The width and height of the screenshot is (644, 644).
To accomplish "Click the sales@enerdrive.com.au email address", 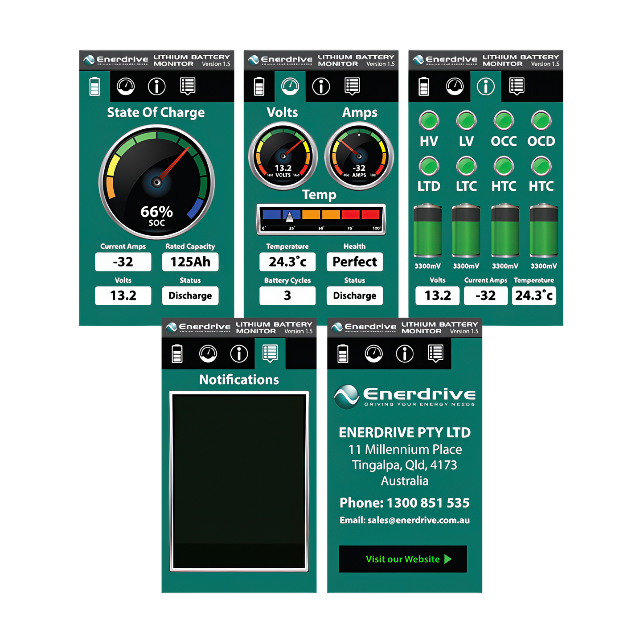I will pyautogui.click(x=418, y=520).
